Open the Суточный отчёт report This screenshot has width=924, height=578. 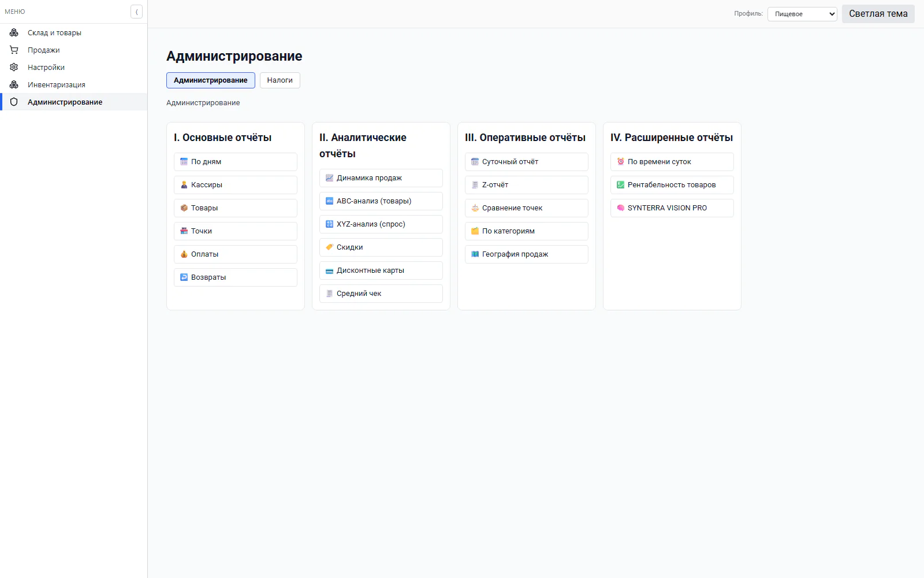[x=527, y=162]
